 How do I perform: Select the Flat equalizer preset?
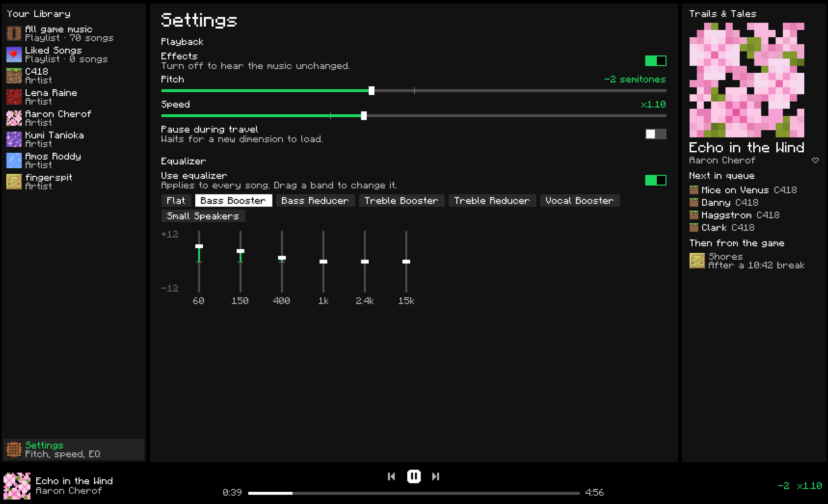176,200
